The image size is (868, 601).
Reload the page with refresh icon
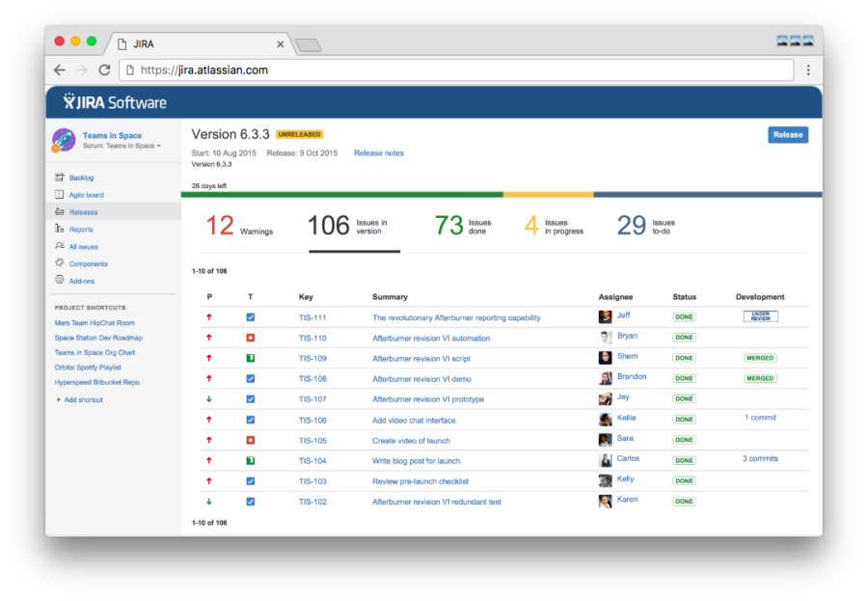[104, 69]
